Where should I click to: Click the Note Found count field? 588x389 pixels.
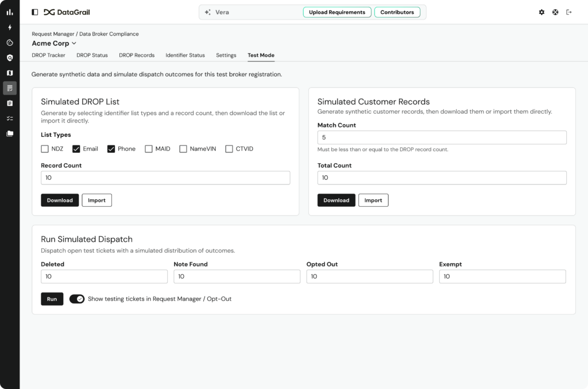[237, 276]
